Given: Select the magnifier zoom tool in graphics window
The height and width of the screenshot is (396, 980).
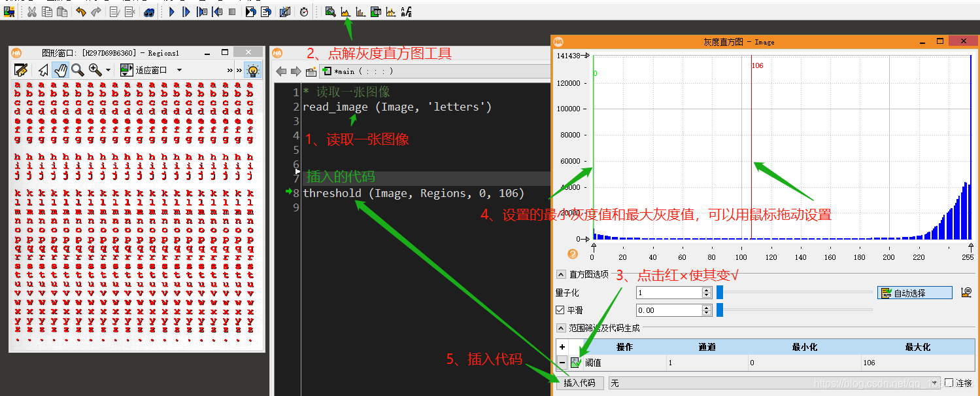Looking at the screenshot, I should (x=78, y=70).
